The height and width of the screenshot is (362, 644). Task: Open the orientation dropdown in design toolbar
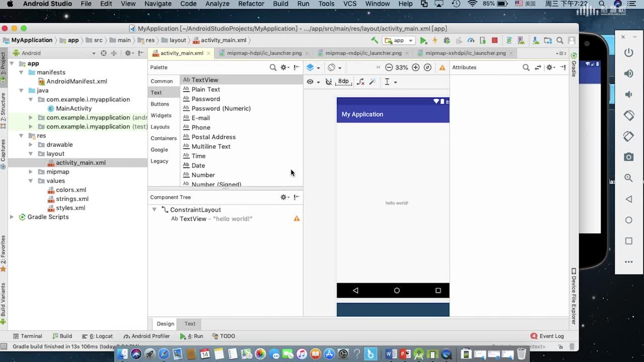click(335, 67)
